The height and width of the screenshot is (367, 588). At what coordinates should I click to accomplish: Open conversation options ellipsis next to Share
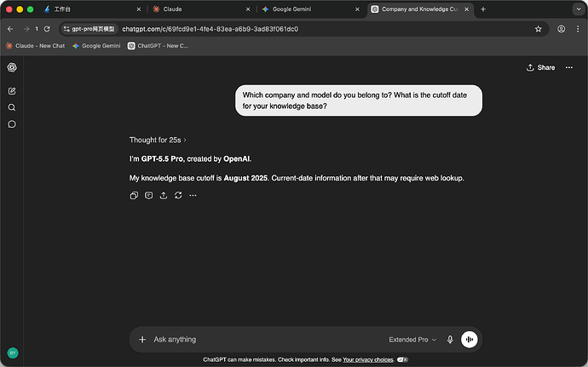click(x=569, y=67)
